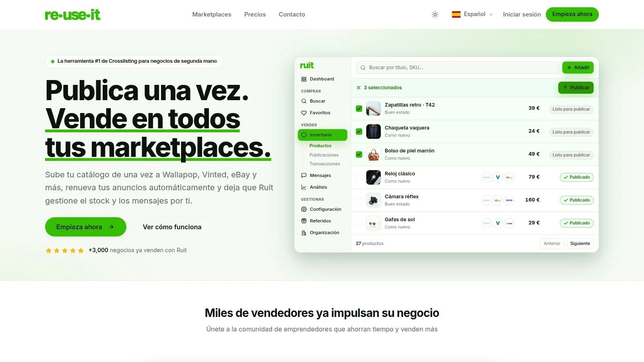Toggle the light/dark theme sun icon
Screen dimensions: 644x362
pyautogui.click(x=435, y=14)
